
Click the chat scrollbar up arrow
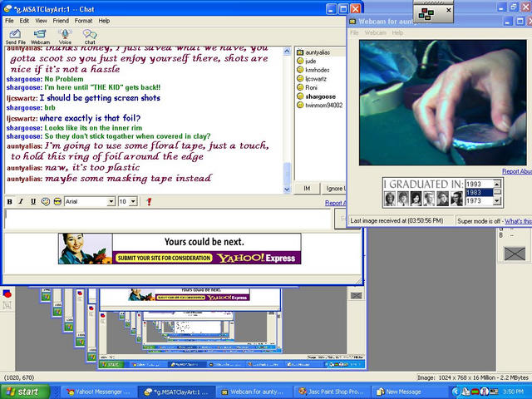[287, 52]
